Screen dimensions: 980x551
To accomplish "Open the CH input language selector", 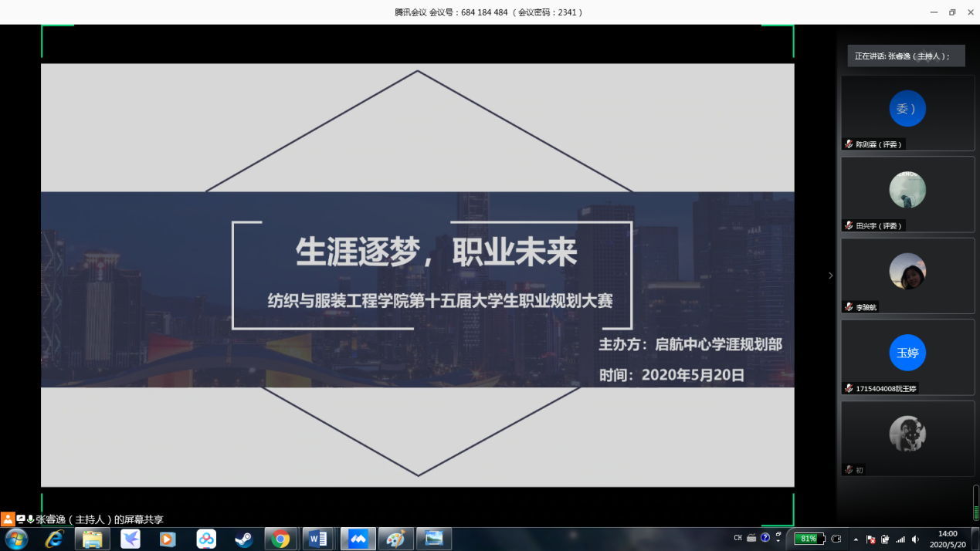I will tap(738, 539).
